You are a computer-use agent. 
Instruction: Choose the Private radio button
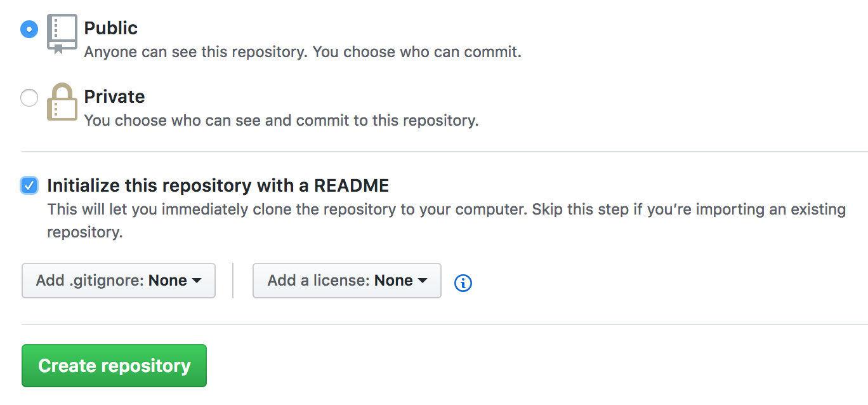[29, 98]
